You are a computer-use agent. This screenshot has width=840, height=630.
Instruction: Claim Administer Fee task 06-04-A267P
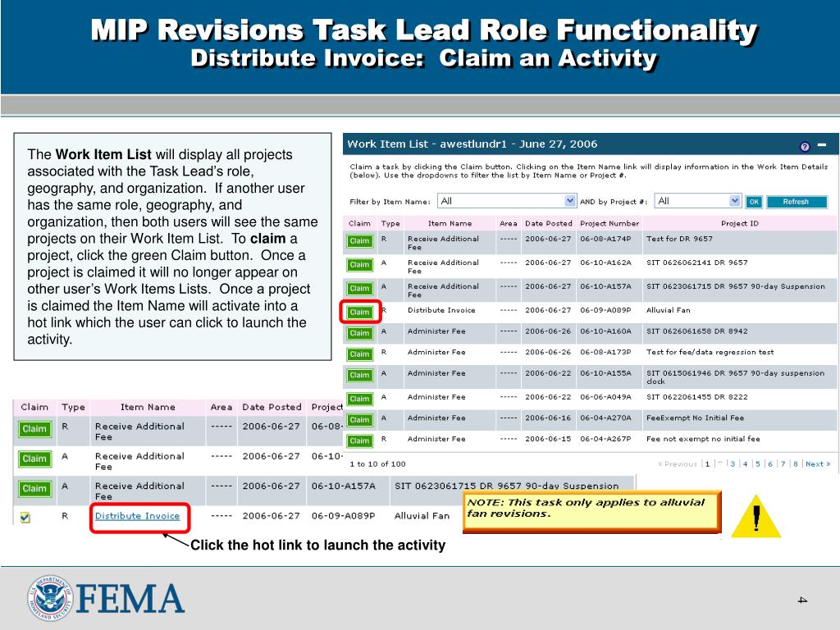(359, 441)
